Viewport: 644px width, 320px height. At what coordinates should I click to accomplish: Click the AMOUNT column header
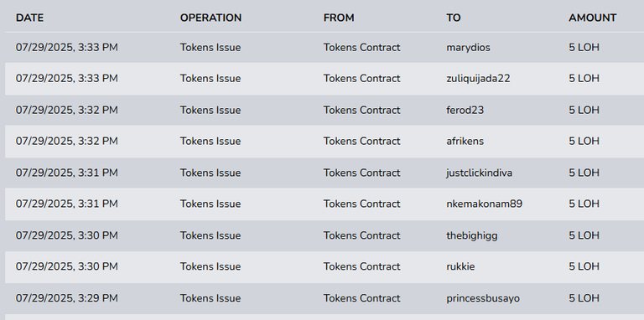click(593, 18)
